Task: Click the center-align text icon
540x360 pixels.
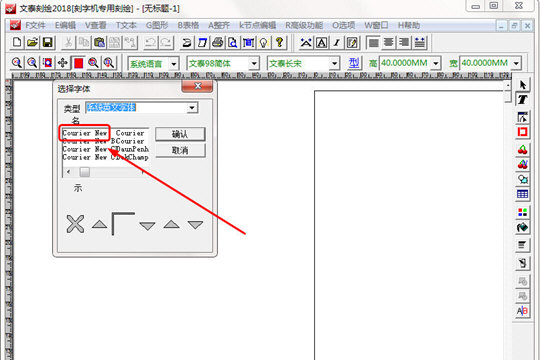Action: click(389, 42)
